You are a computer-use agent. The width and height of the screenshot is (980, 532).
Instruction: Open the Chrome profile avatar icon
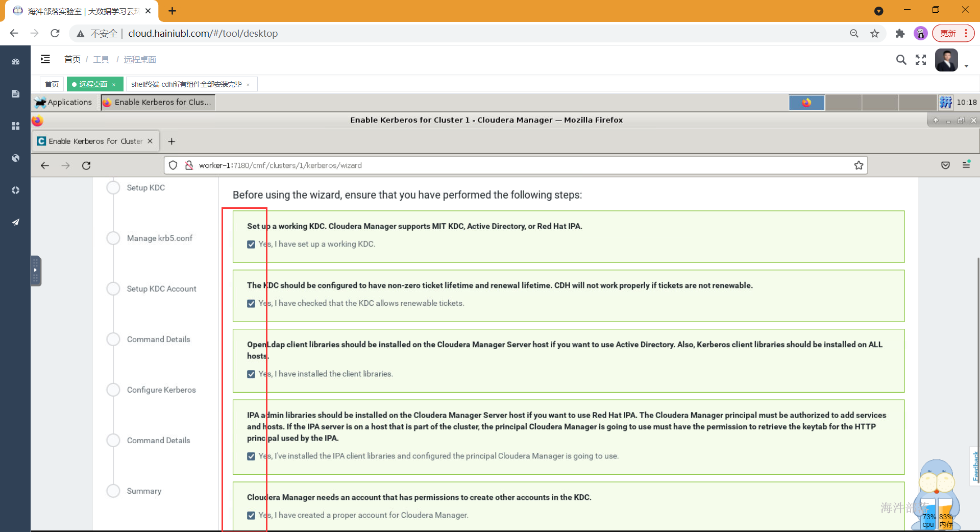coord(920,33)
